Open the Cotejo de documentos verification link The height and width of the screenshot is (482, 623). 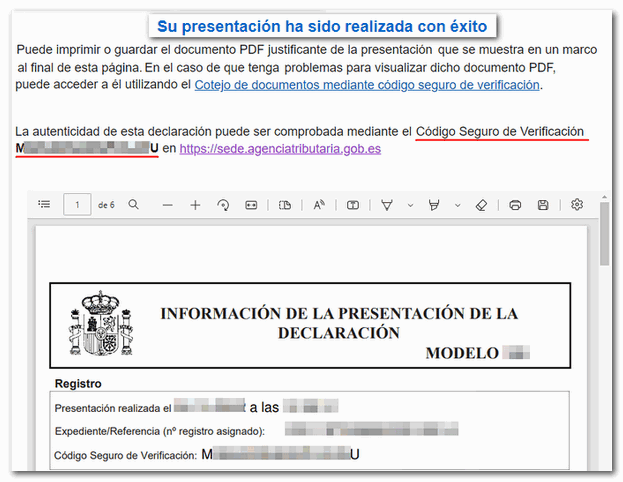367,86
